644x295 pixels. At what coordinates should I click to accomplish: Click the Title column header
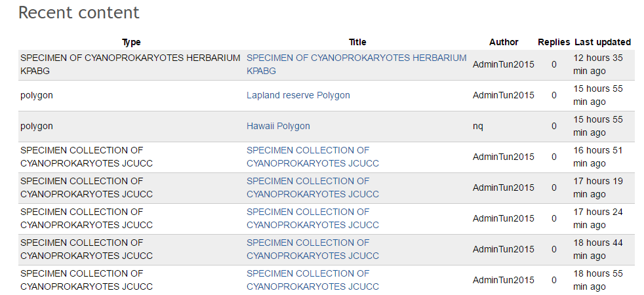point(357,42)
